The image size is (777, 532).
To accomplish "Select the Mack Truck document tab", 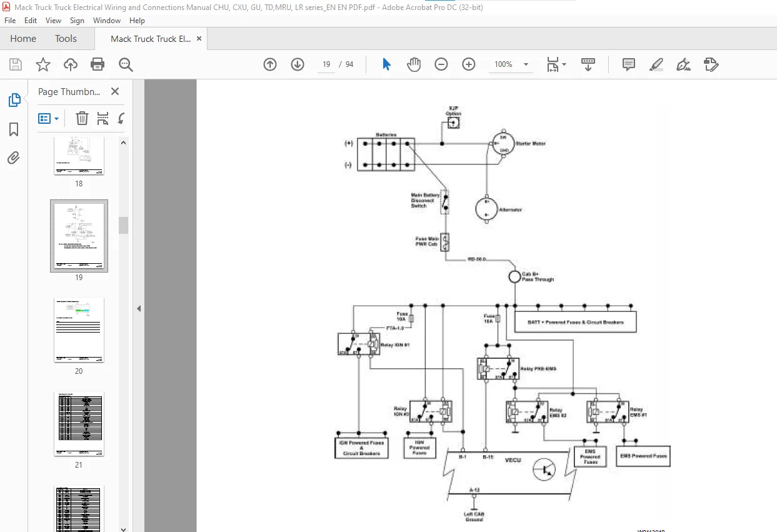I will click(x=151, y=39).
